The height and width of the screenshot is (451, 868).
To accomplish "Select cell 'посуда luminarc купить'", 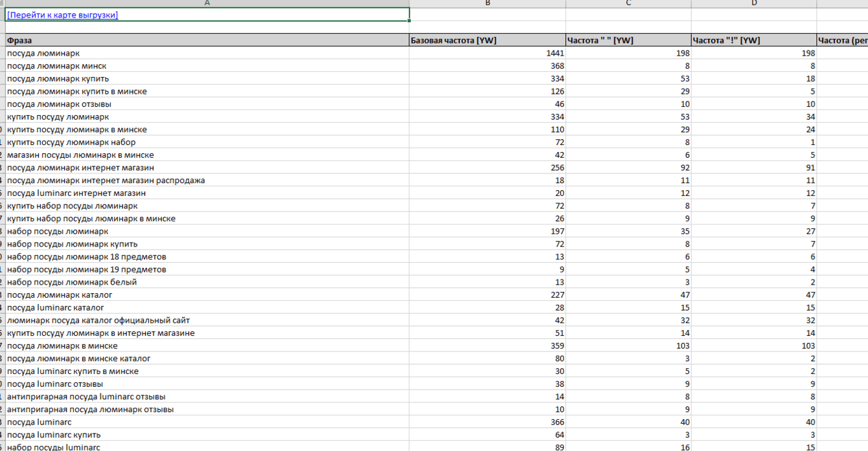I will [x=207, y=435].
